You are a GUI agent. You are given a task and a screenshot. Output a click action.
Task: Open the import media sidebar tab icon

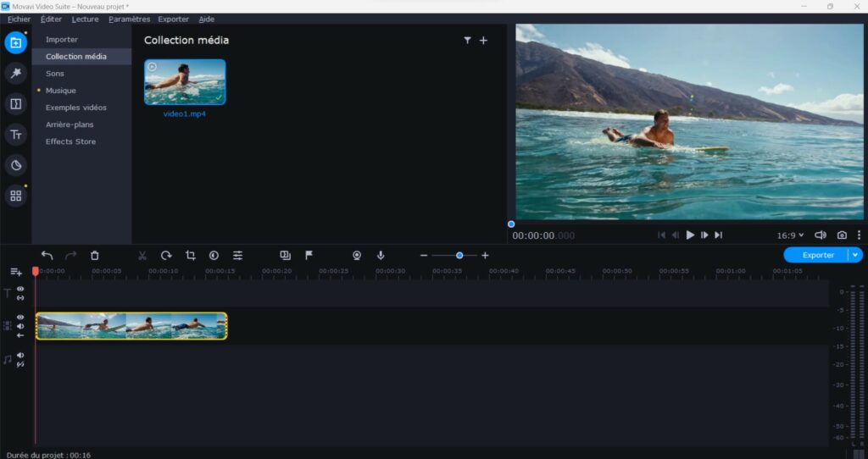click(15, 42)
